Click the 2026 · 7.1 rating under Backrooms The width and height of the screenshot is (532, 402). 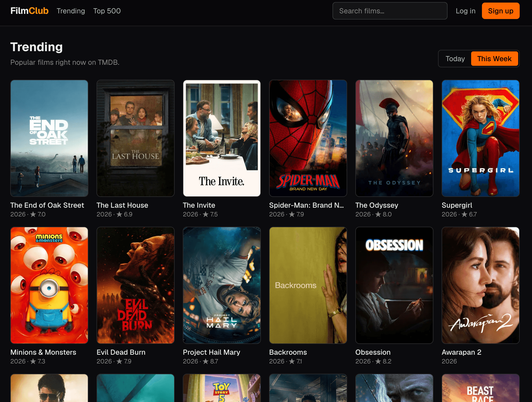(x=286, y=361)
